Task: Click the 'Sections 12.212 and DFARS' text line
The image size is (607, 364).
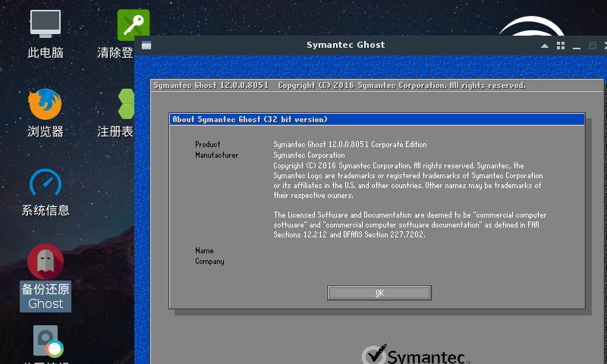Action: click(349, 234)
